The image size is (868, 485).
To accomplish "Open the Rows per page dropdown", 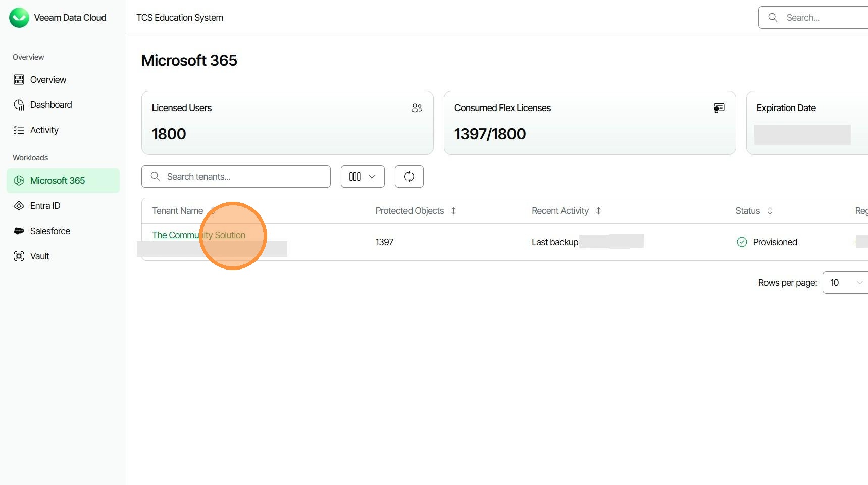I will [x=845, y=283].
